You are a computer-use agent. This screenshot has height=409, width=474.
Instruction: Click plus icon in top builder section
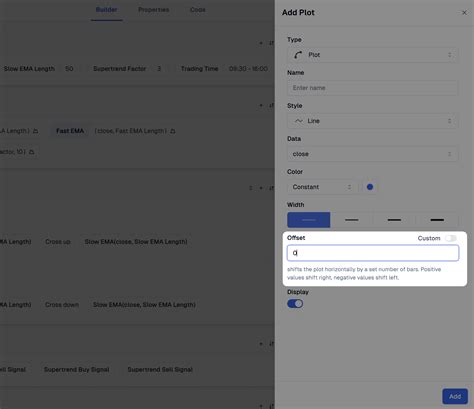point(261,43)
